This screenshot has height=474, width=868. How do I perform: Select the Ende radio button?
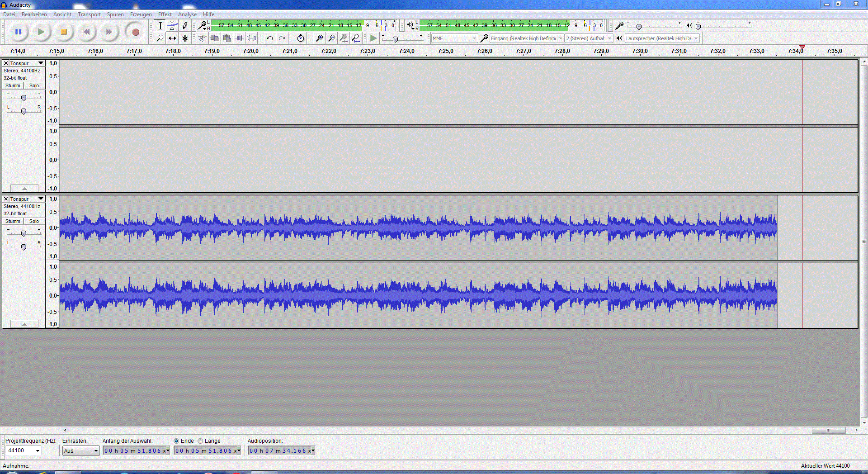coord(176,441)
